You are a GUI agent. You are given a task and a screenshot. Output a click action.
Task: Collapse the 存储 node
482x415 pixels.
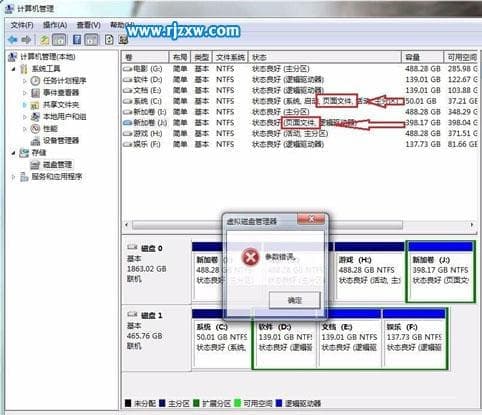[x=13, y=153]
